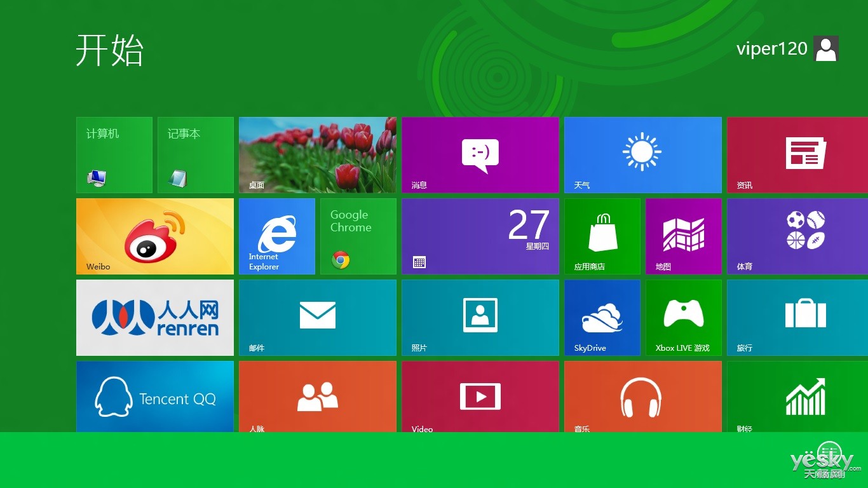Open the 邮件 Mail tile
The image size is (868, 488).
pos(318,318)
